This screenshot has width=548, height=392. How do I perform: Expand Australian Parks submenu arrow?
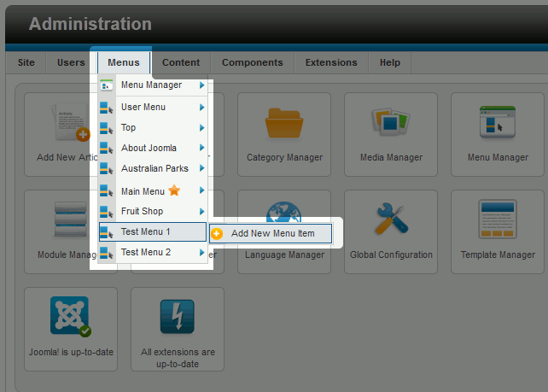click(x=201, y=168)
